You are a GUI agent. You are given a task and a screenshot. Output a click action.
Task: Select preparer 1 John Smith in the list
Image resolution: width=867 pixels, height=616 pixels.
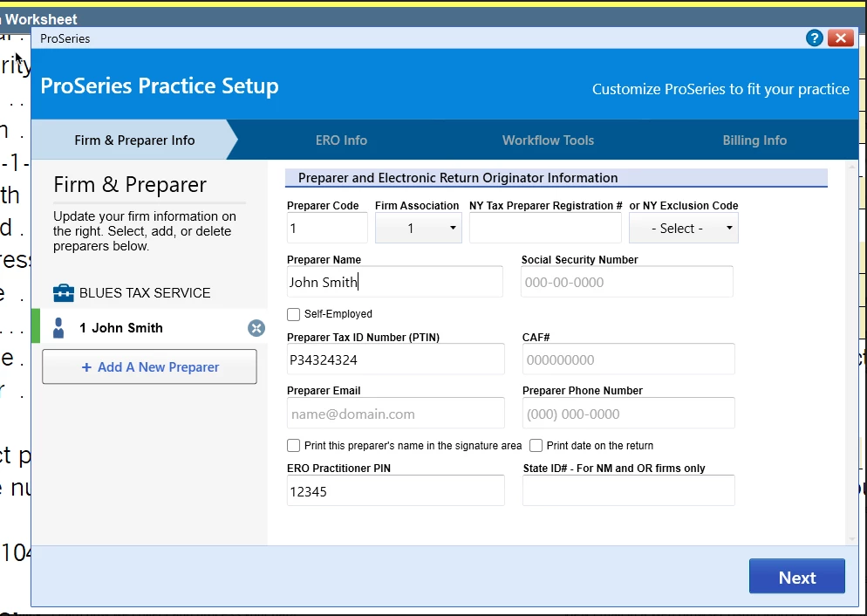click(x=149, y=328)
